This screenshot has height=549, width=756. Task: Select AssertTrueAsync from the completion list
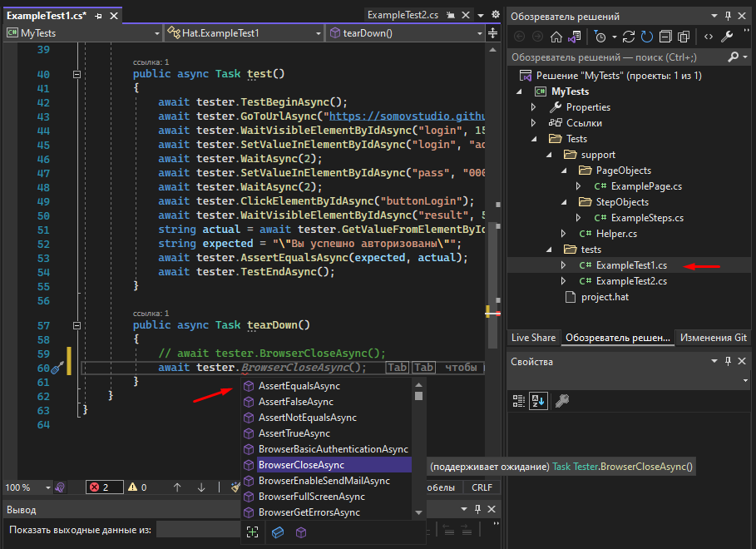click(x=294, y=433)
